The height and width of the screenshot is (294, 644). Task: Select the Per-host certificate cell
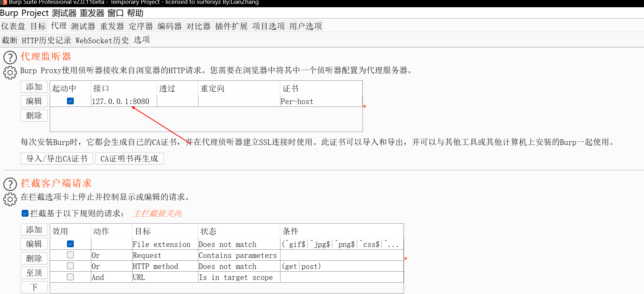(321, 101)
